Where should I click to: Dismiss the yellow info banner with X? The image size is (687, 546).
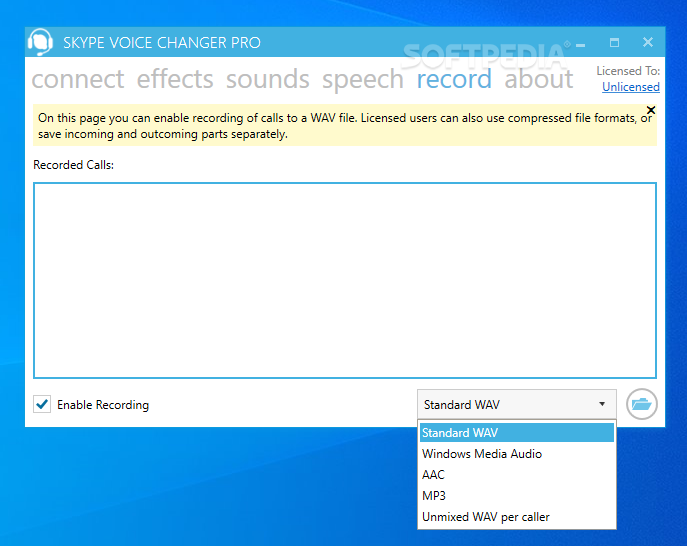click(651, 110)
